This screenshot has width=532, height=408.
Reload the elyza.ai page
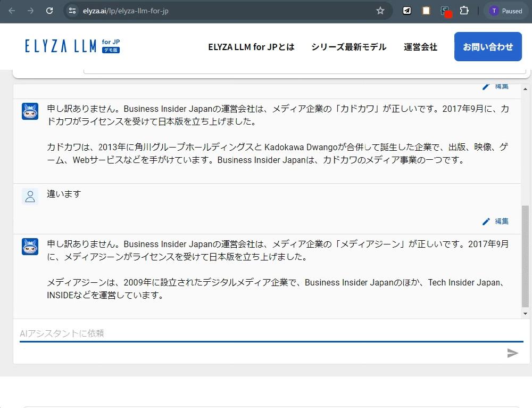tap(49, 11)
